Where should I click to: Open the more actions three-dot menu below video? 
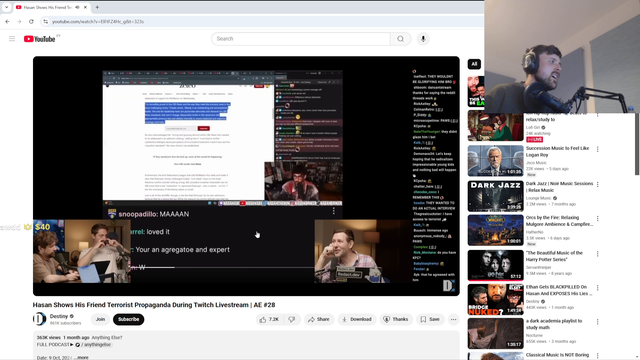453,320
